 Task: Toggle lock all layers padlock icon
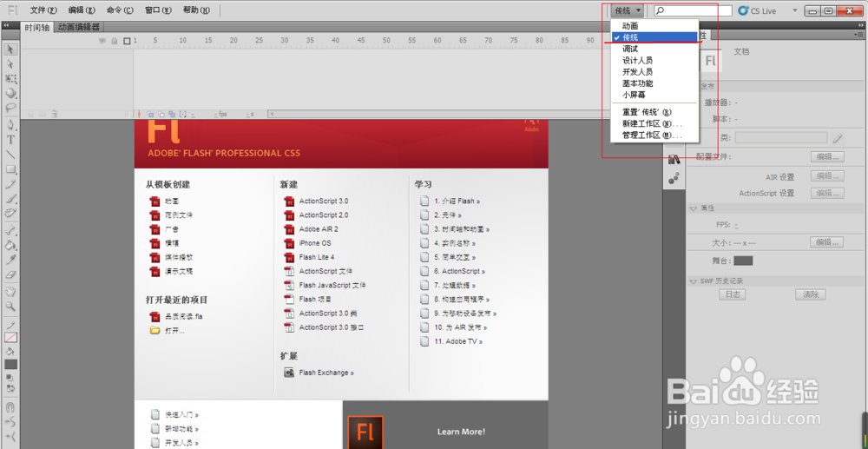114,41
